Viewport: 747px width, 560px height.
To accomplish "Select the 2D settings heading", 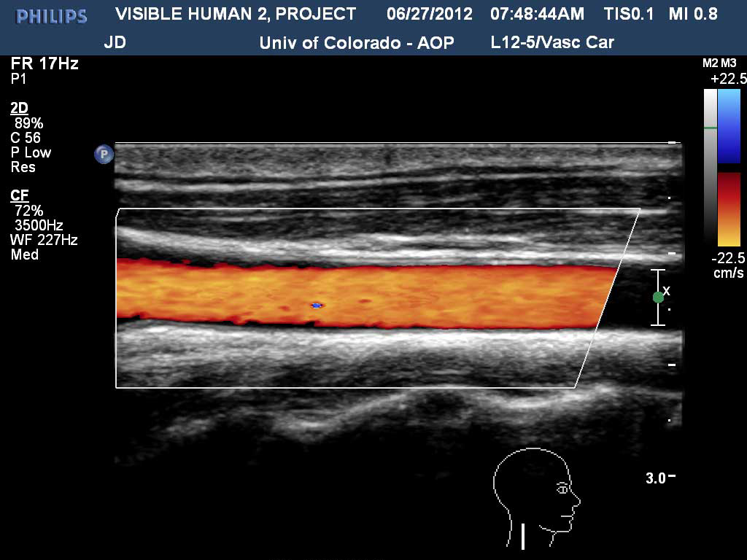I will [19, 108].
